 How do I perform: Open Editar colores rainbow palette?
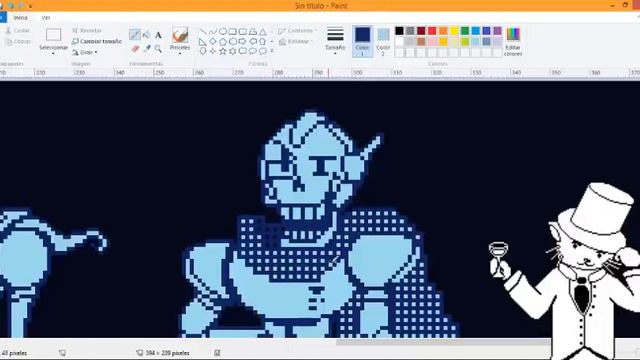coord(513,35)
